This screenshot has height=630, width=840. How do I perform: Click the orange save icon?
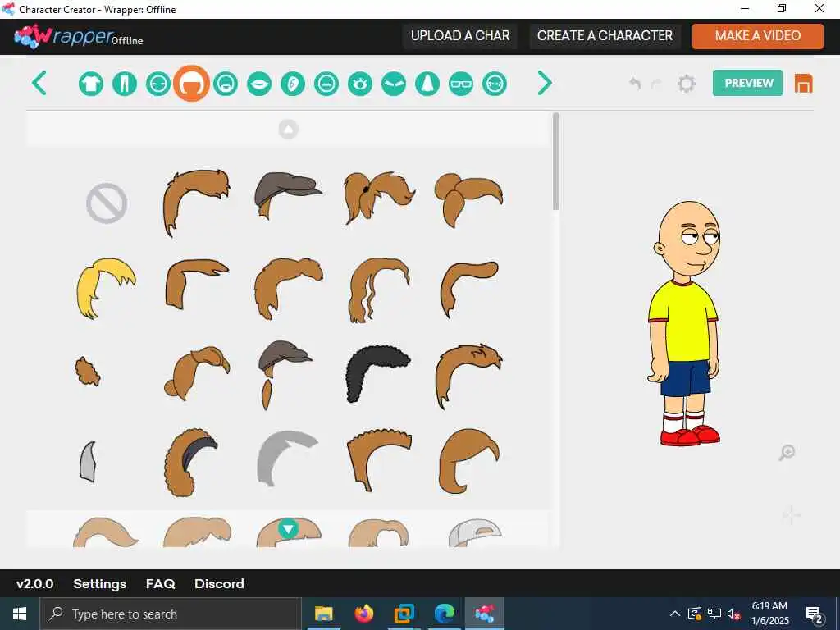pos(803,84)
